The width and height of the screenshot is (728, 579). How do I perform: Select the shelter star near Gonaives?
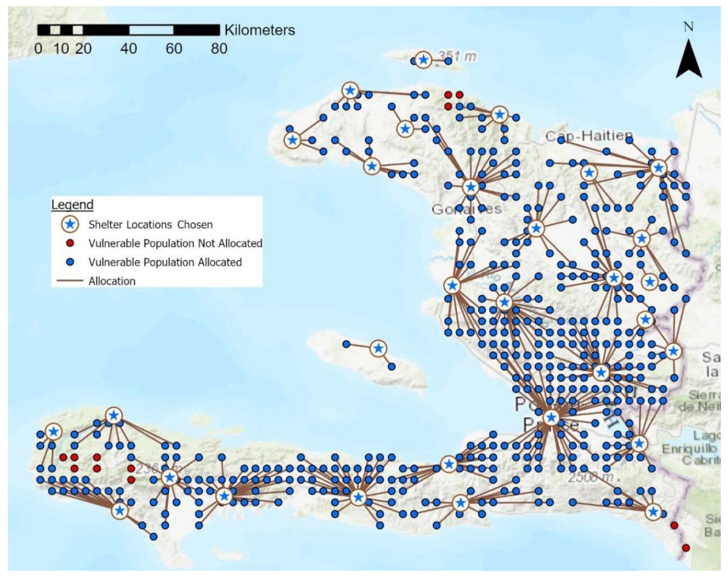pyautogui.click(x=470, y=187)
